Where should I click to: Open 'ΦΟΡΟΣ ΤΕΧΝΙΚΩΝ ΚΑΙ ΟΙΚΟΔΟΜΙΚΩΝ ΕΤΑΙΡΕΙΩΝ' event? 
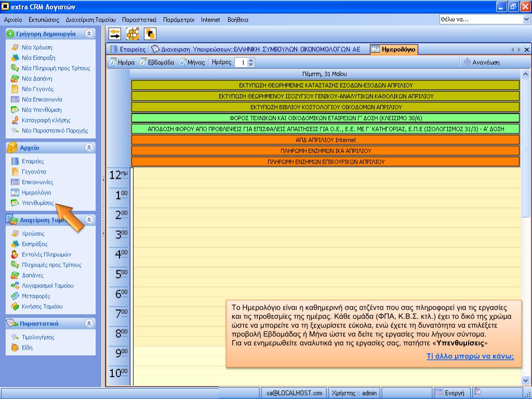tap(325, 118)
